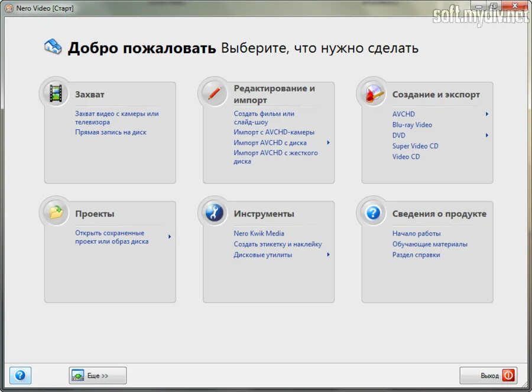Select Прямая запись на диск link
Viewport: 532px width, 392px height.
tap(111, 132)
